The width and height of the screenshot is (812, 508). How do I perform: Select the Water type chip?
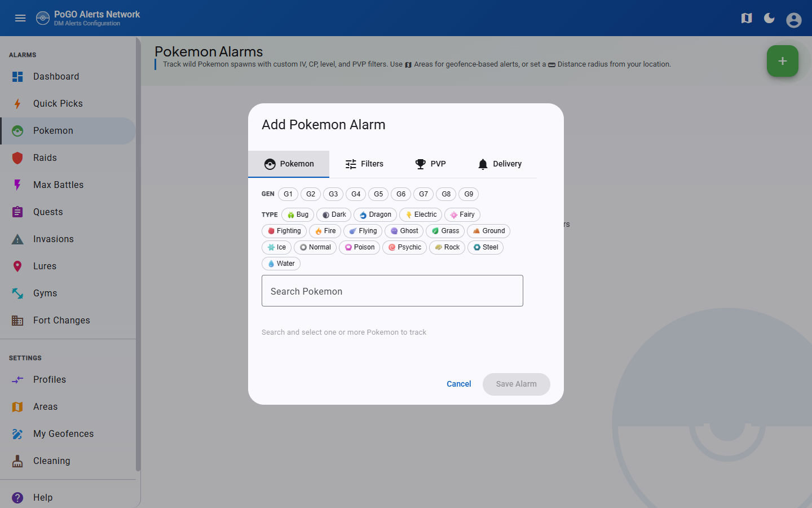point(281,264)
